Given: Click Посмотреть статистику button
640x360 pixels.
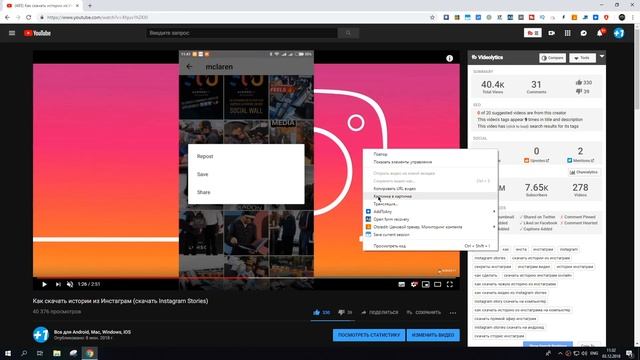Looking at the screenshot, I should [369, 335].
